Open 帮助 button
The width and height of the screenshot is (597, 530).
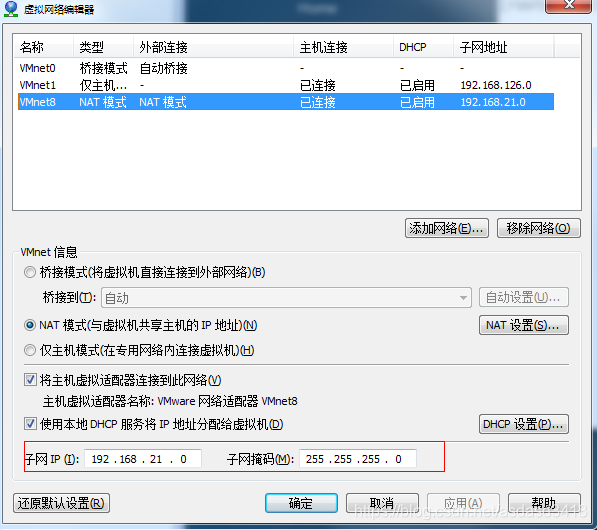tap(544, 503)
